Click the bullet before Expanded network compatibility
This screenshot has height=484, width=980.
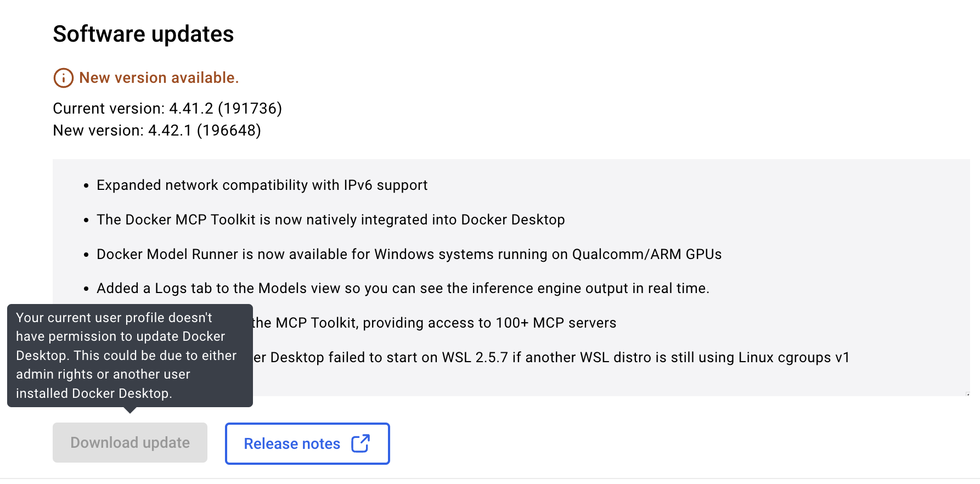86,186
